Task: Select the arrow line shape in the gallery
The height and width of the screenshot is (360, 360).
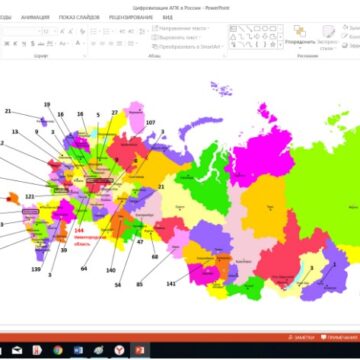Action: pyautogui.click(x=249, y=29)
